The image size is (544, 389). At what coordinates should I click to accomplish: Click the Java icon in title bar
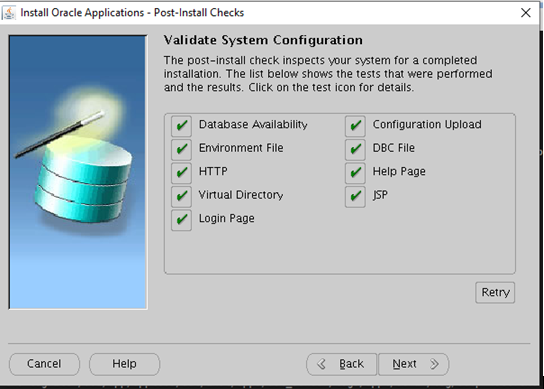point(9,13)
